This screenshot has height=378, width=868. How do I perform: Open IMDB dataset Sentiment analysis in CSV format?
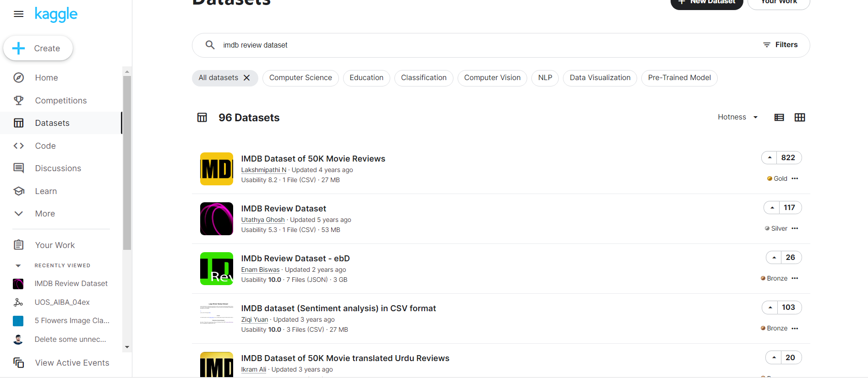coord(338,308)
